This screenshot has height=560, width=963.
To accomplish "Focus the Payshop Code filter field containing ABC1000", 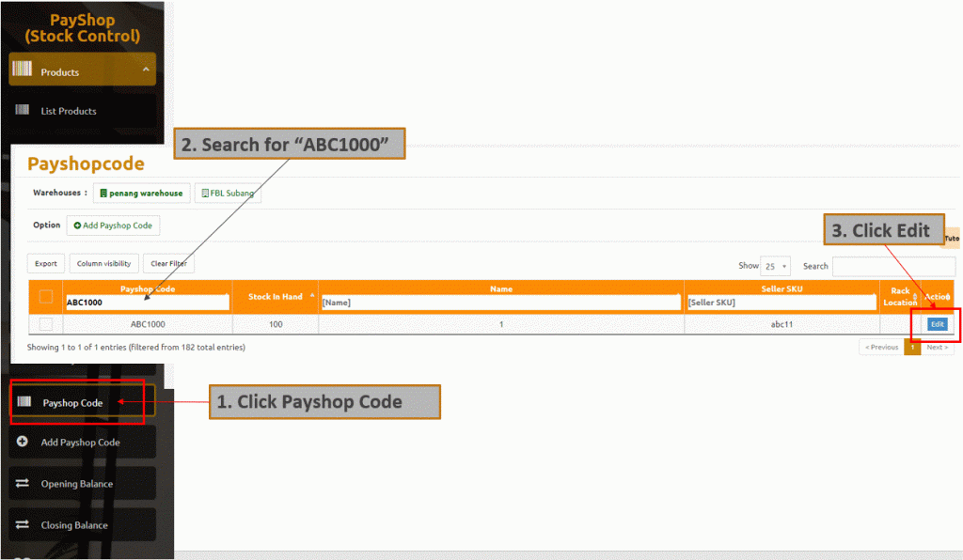I will pos(148,303).
